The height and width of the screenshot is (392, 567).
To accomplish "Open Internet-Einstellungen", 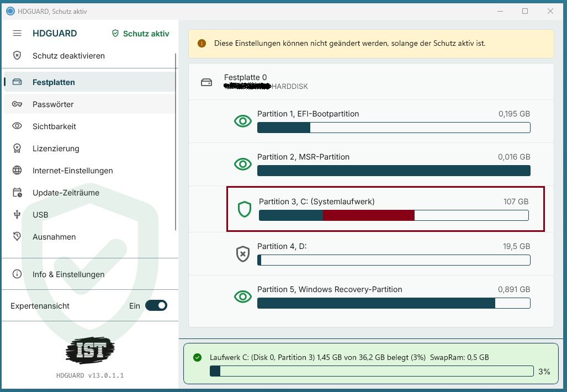I will (89, 170).
